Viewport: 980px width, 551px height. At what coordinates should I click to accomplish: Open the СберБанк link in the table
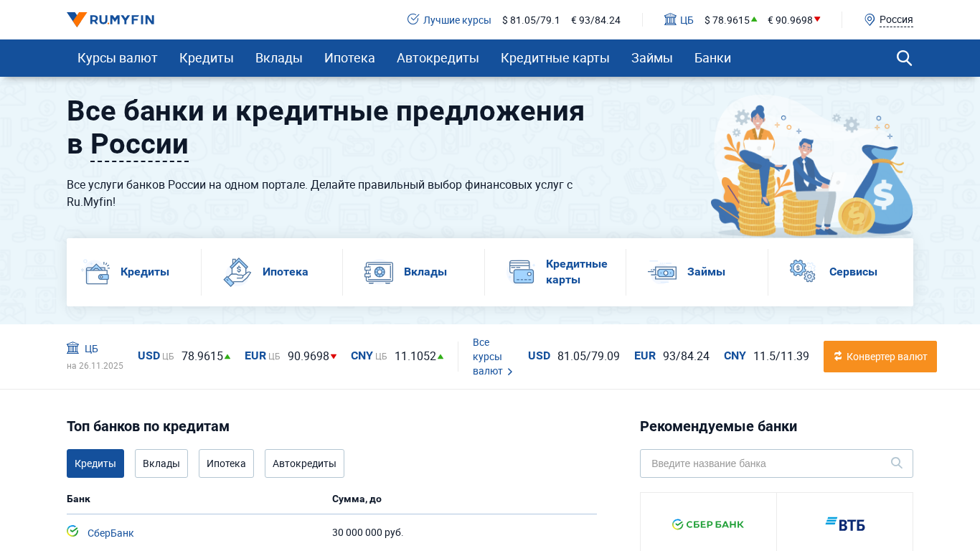coord(110,533)
